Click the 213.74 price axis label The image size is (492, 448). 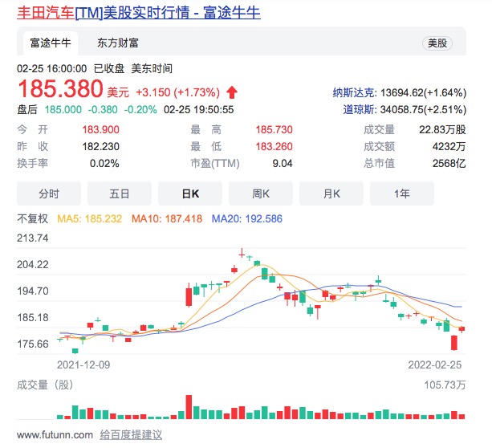tap(33, 238)
